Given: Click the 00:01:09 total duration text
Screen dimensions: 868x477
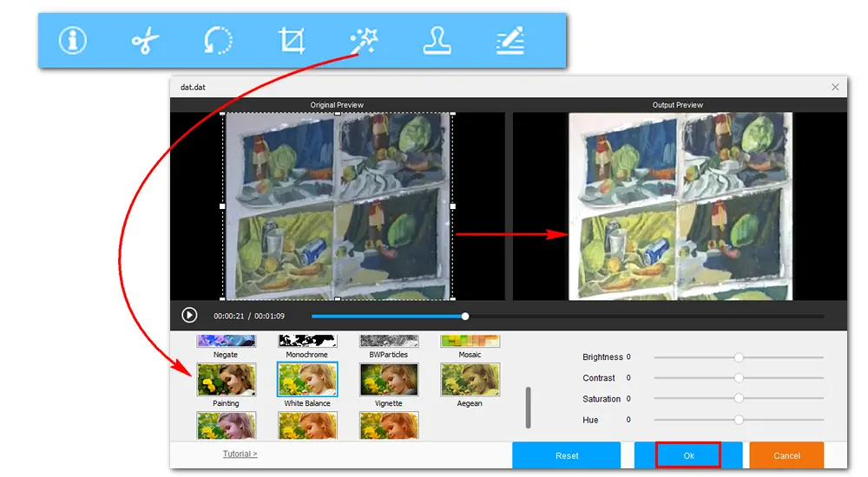Looking at the screenshot, I should pyautogui.click(x=270, y=316).
